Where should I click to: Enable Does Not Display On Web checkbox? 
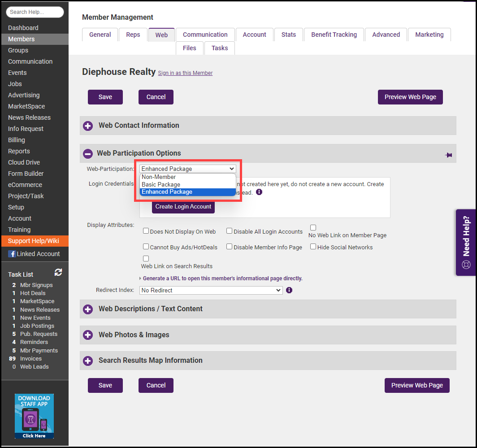point(146,231)
